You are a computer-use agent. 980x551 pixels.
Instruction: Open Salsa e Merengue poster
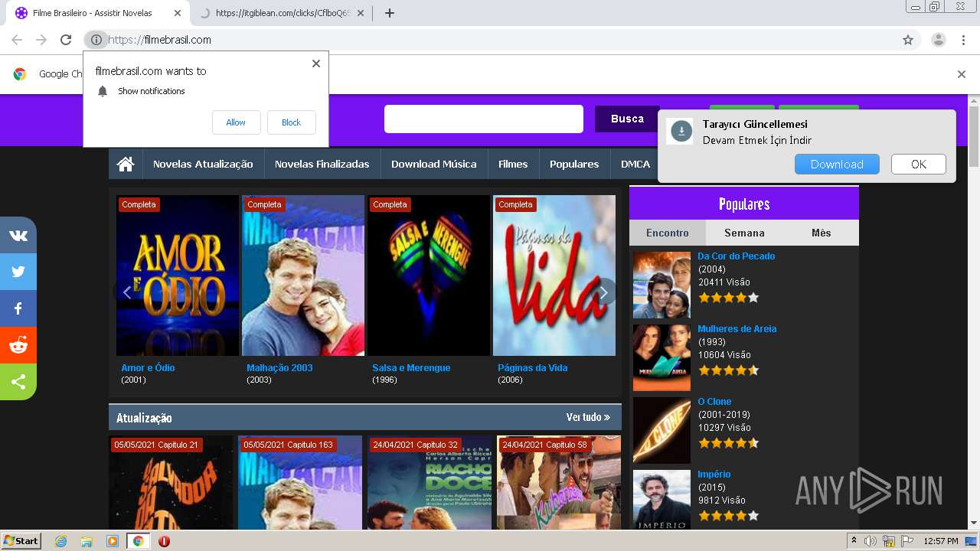(x=429, y=275)
